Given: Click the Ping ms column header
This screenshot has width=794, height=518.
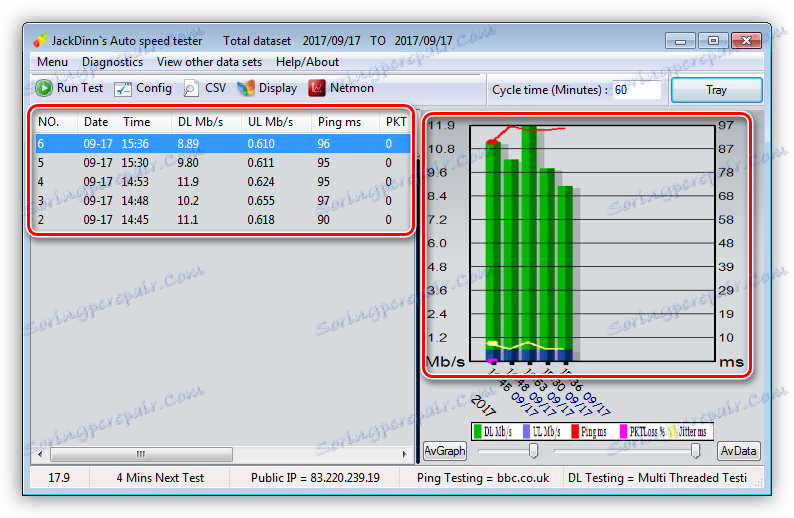Looking at the screenshot, I should click(339, 122).
